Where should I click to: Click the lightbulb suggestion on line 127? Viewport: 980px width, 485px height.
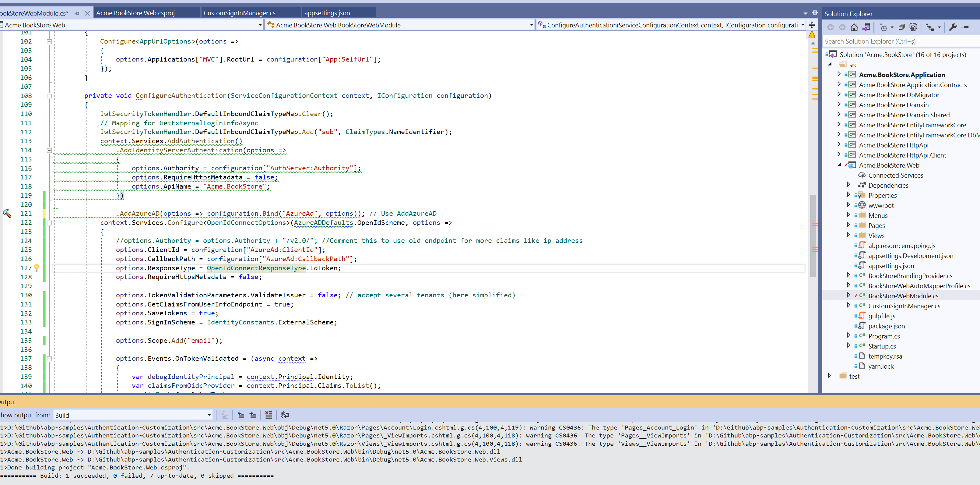pos(37,267)
